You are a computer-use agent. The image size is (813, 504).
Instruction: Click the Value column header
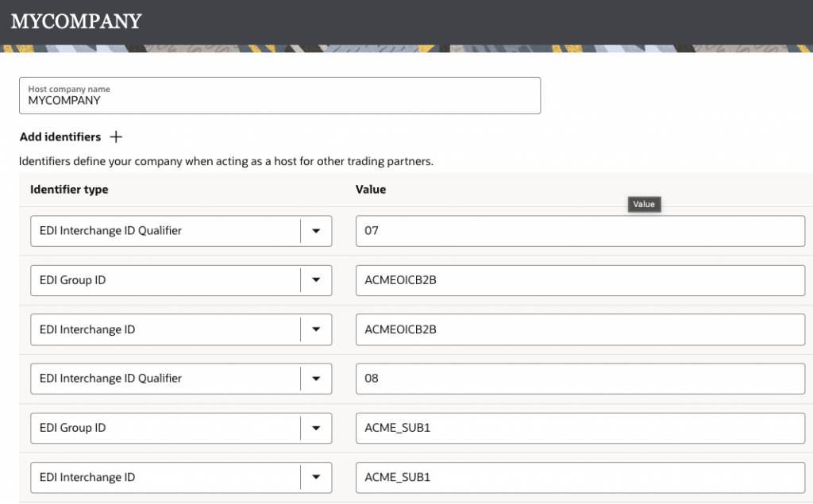(x=371, y=190)
